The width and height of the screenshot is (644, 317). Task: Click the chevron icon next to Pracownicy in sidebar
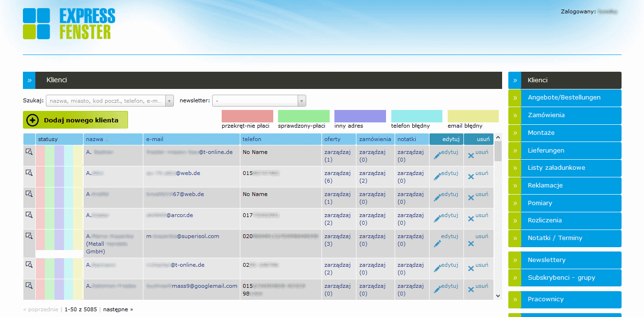[514, 299]
